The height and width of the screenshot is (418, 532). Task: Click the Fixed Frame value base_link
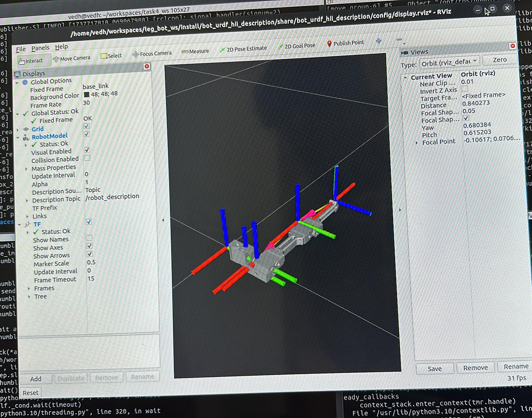tap(96, 86)
